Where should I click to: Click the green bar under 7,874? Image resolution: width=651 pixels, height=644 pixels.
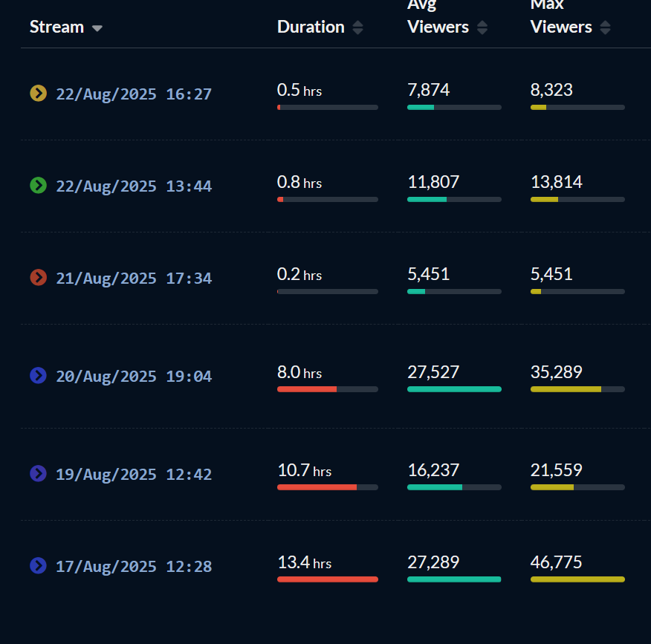coord(421,108)
